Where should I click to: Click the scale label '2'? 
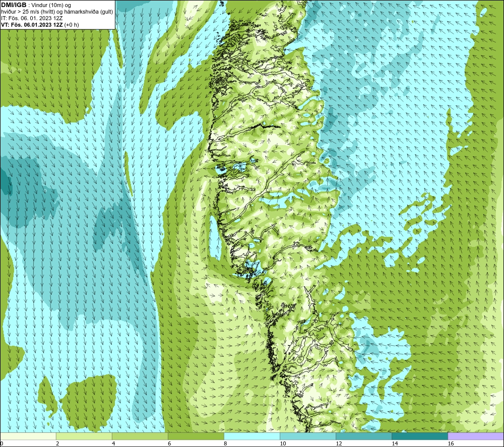[x=57, y=444]
